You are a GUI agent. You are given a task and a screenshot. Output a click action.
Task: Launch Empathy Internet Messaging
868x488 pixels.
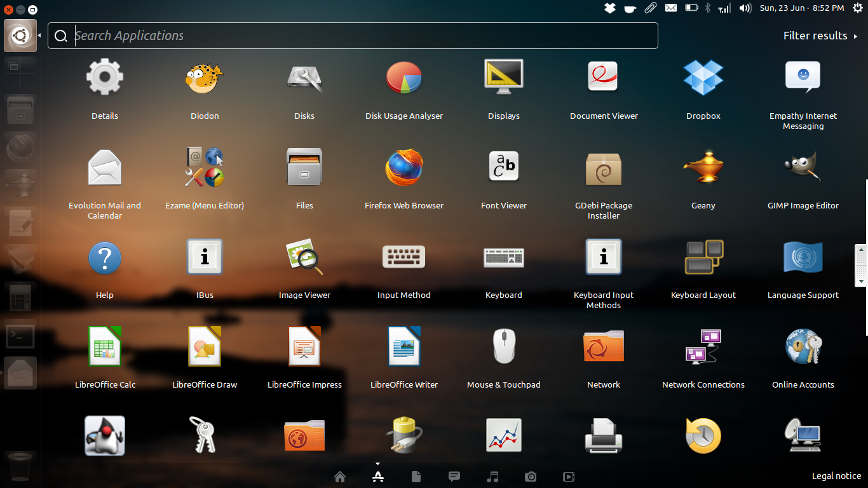click(x=803, y=78)
